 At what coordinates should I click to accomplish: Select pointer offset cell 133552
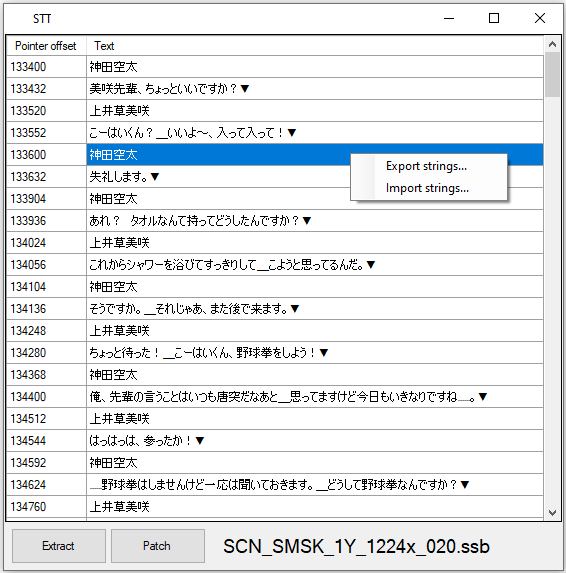tap(46, 133)
